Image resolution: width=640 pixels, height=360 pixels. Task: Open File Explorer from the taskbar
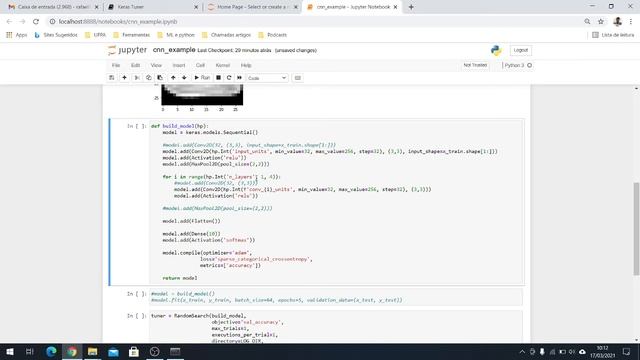click(93, 351)
